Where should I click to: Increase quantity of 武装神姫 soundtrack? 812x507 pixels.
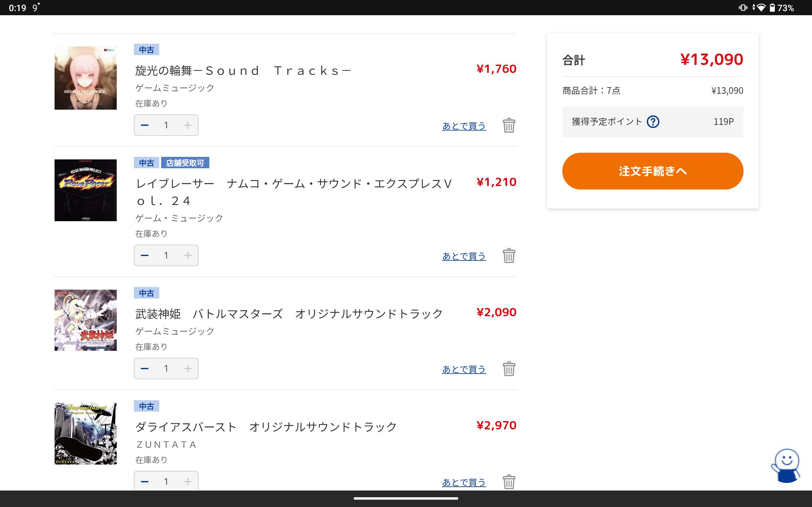(x=187, y=369)
